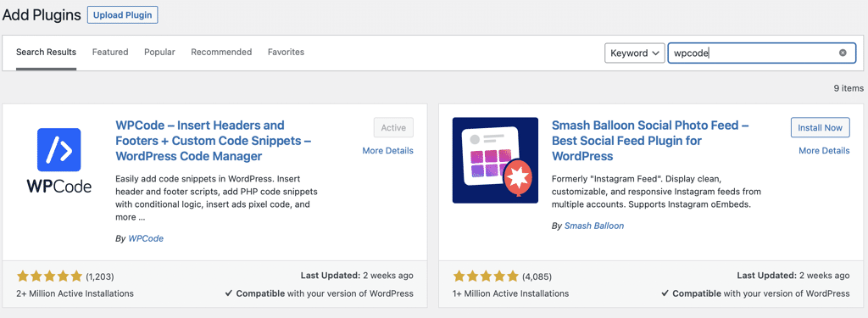This screenshot has width=868, height=318.
Task: Click the Smash Balloon description paragraph
Action: 657,192
